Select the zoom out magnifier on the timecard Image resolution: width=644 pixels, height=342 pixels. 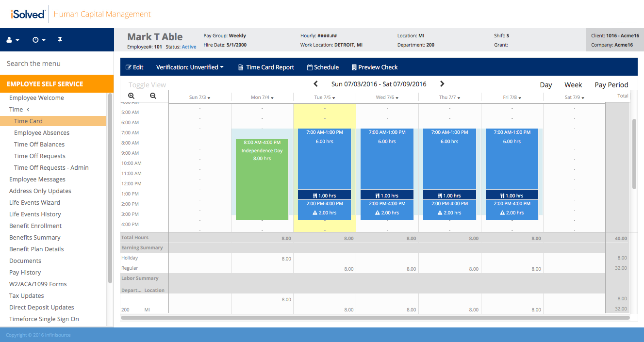152,96
